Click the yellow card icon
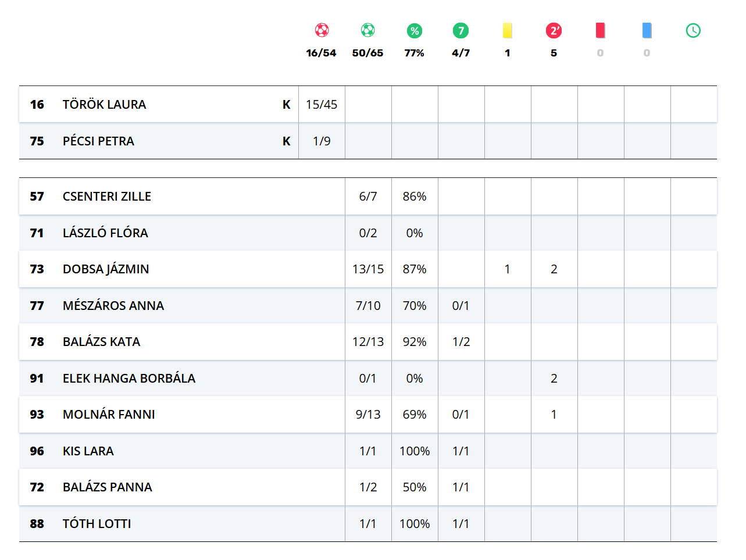Viewport: 746px width, 560px height. (x=507, y=30)
